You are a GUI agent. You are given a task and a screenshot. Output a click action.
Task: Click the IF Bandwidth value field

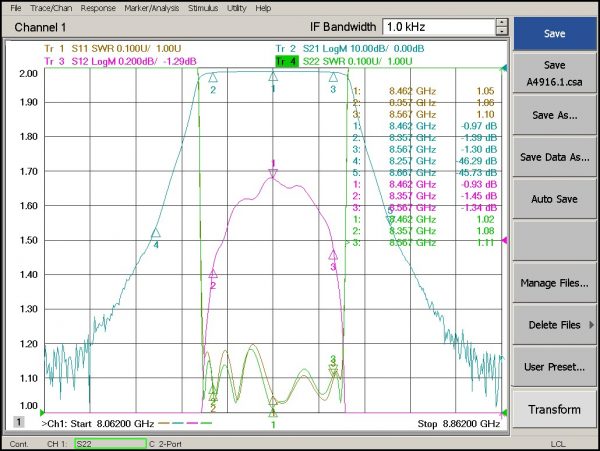coord(439,27)
